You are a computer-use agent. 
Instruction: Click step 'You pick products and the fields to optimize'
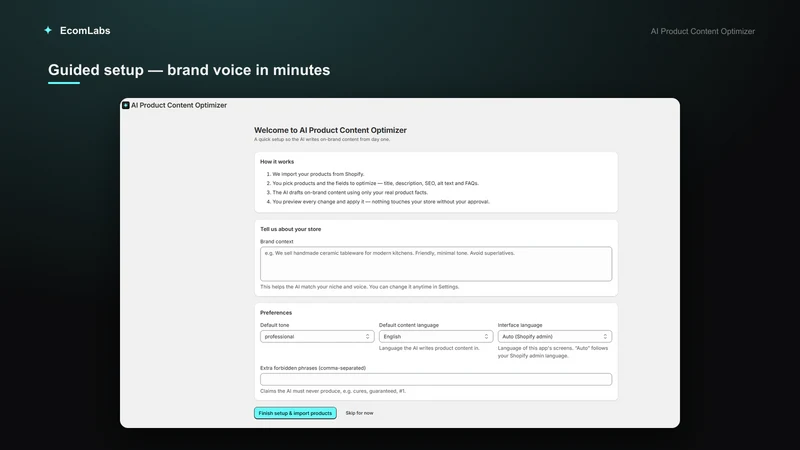pyautogui.click(x=375, y=183)
